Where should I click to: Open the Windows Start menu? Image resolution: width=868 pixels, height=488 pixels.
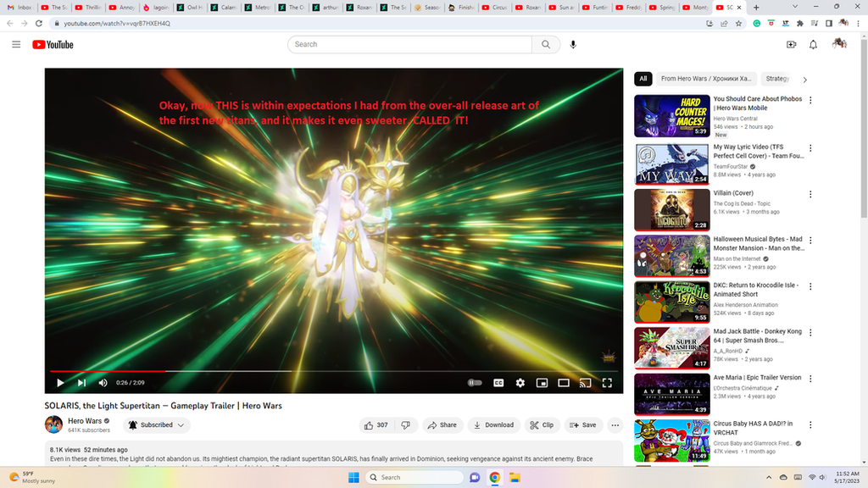pyautogui.click(x=353, y=477)
